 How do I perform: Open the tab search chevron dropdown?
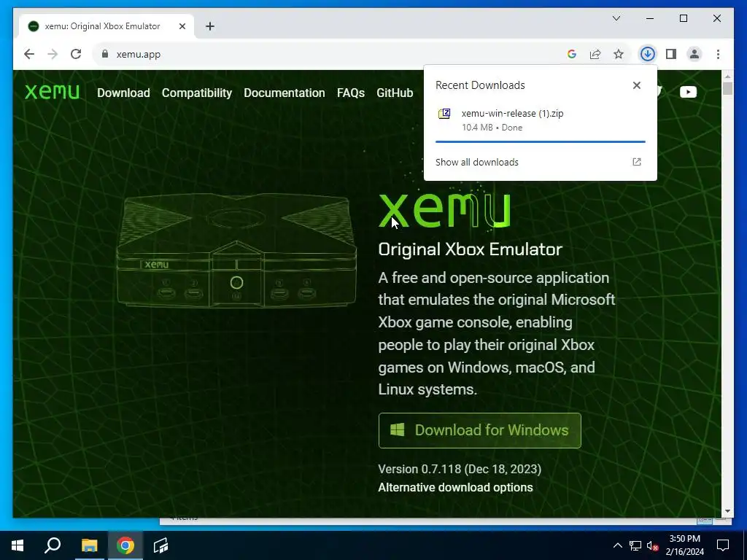point(616,18)
